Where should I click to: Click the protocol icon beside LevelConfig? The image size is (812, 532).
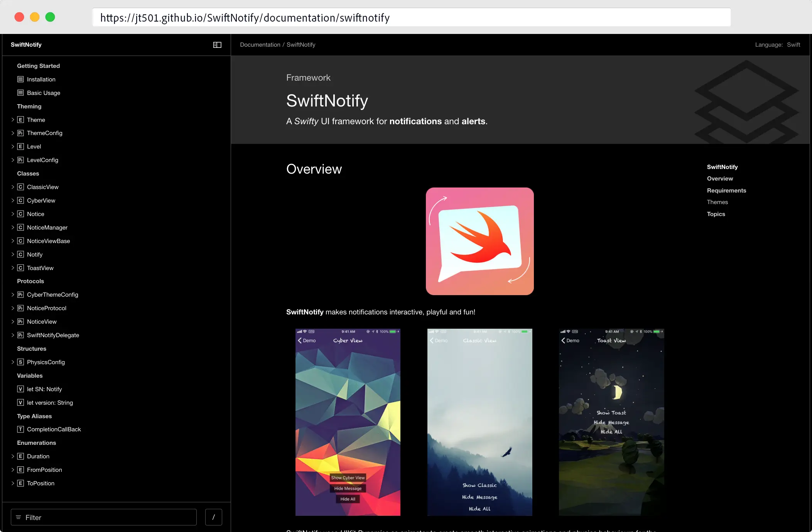(20, 160)
